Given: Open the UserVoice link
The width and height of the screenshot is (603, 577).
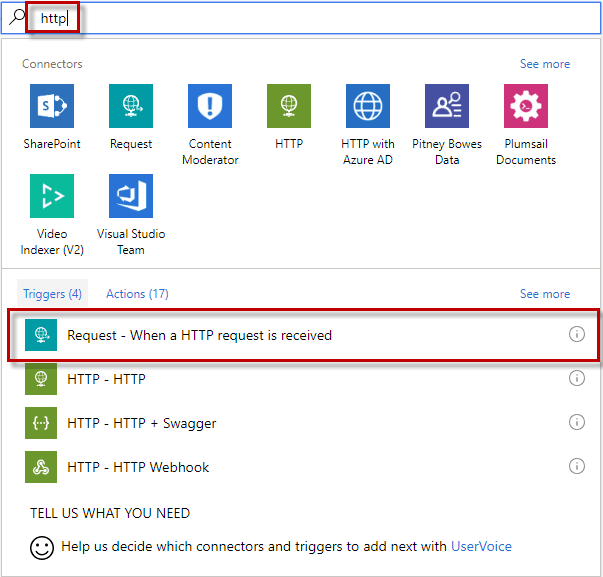Looking at the screenshot, I should pyautogui.click(x=481, y=546).
